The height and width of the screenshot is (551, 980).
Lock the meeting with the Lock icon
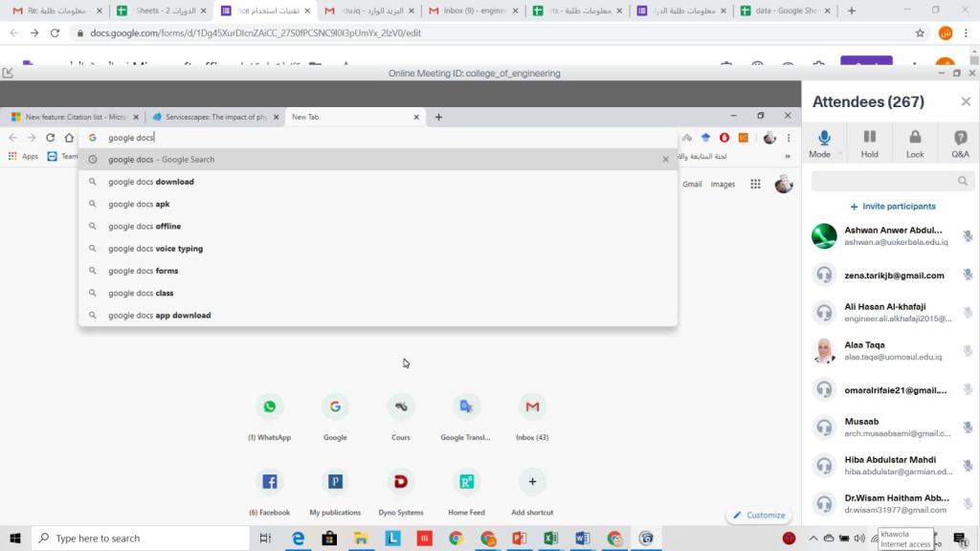point(915,143)
